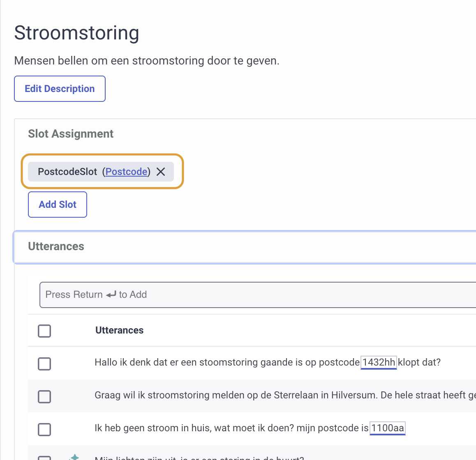Open the Postcode entity link
Image resolution: width=476 pixels, height=460 pixels.
(x=126, y=172)
